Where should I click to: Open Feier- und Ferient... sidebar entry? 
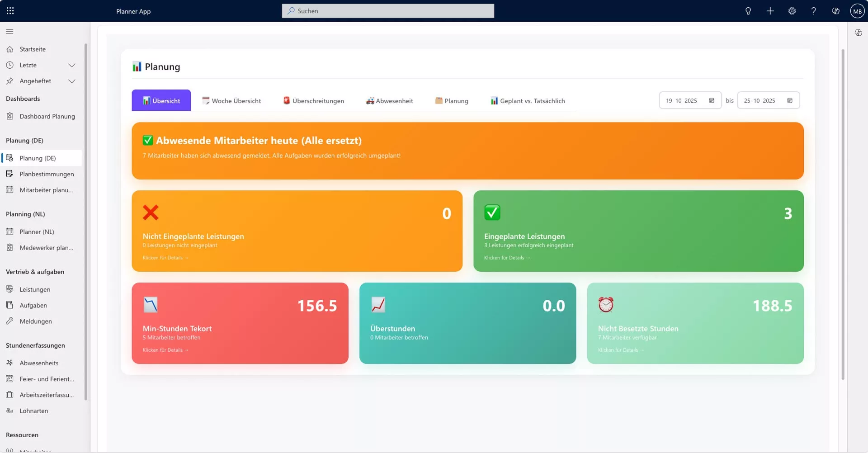(x=41, y=379)
